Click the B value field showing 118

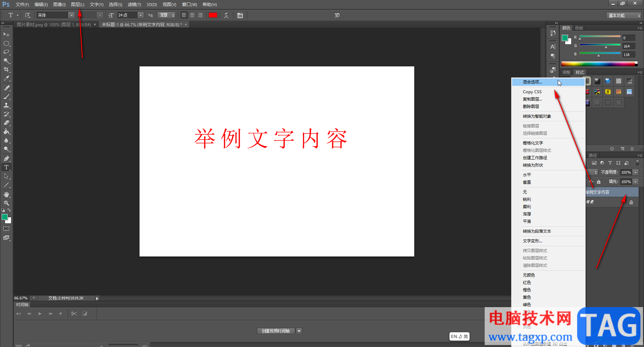[x=629, y=55]
